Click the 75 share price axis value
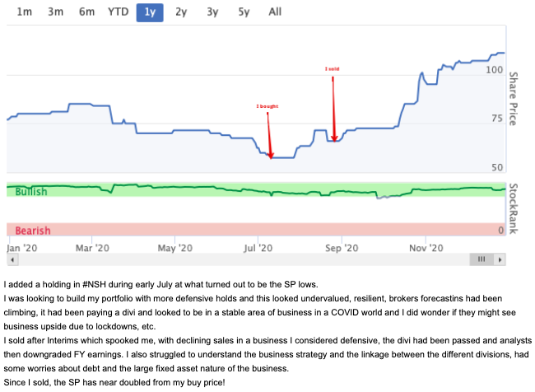Image resolution: width=535 pixels, height=392 pixels. 497,119
